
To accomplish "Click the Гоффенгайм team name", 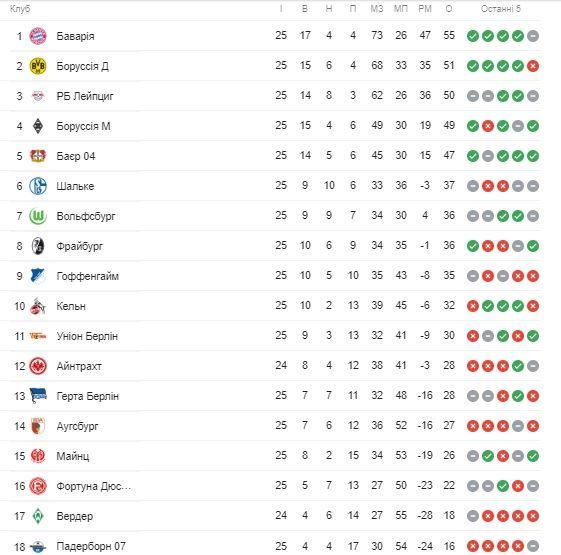I will [x=87, y=276].
